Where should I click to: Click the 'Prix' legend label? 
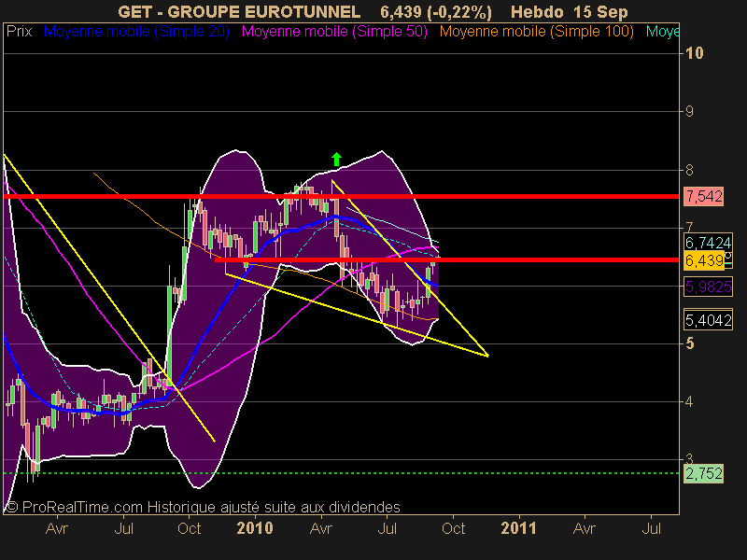point(19,32)
